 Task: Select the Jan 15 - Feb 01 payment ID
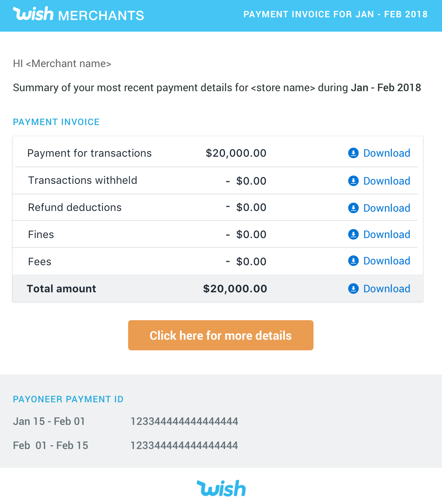point(184,421)
